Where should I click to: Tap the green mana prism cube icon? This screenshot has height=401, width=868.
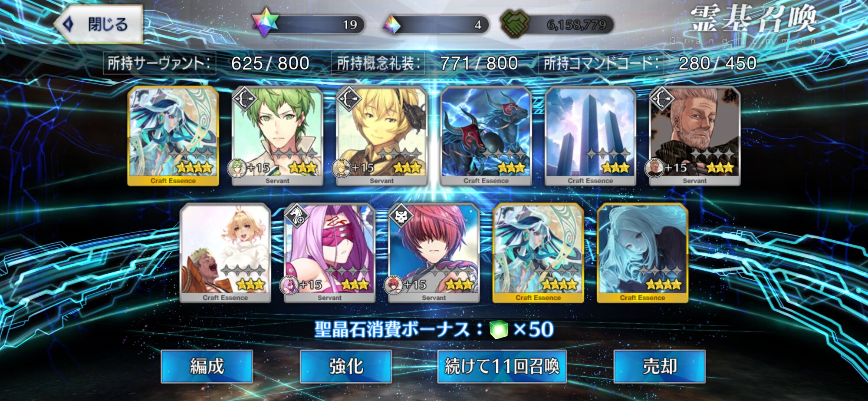pos(499,329)
